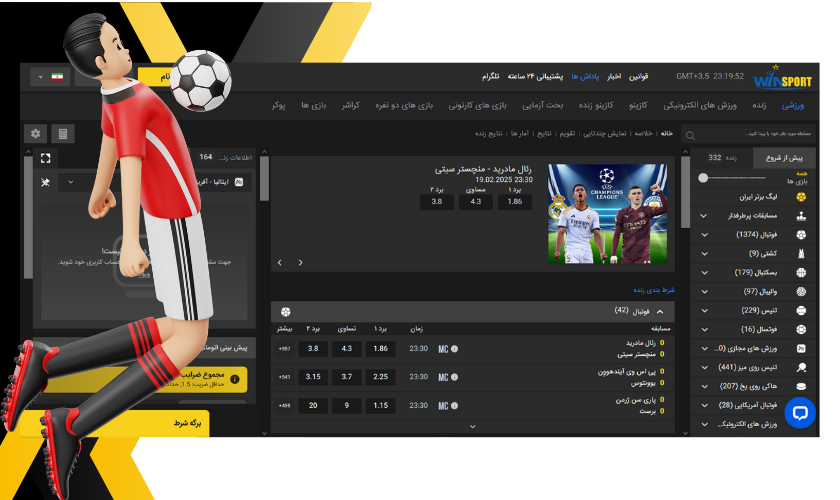Expand the popular competitions category
The width and height of the screenshot is (840, 500).
[x=704, y=216]
